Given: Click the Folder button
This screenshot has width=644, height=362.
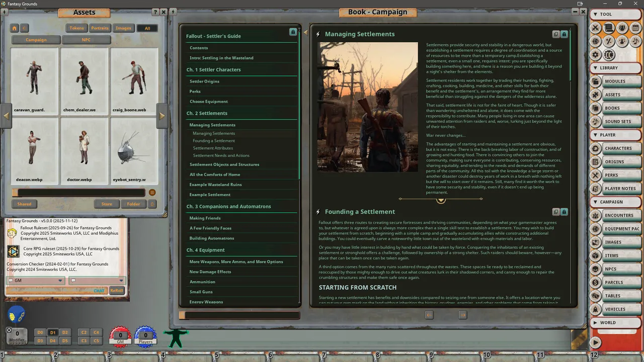Looking at the screenshot, I should (133, 204).
